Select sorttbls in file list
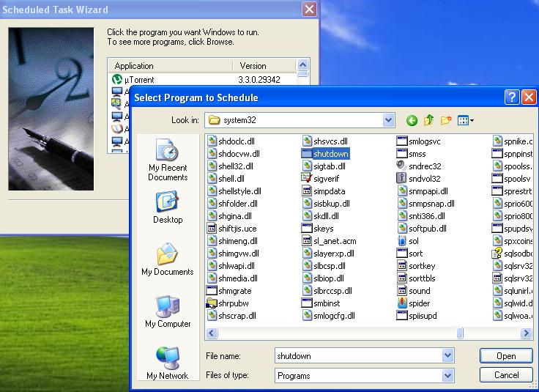This screenshot has width=539, height=392. [x=416, y=278]
